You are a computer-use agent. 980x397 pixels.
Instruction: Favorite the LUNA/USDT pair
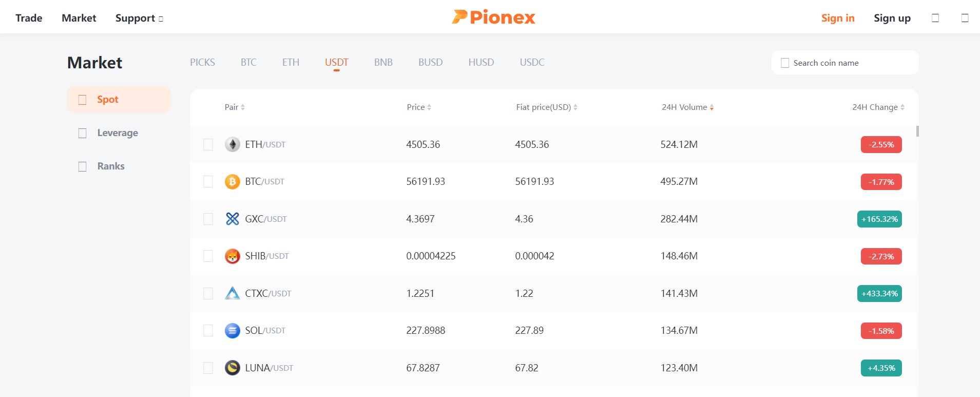point(208,368)
